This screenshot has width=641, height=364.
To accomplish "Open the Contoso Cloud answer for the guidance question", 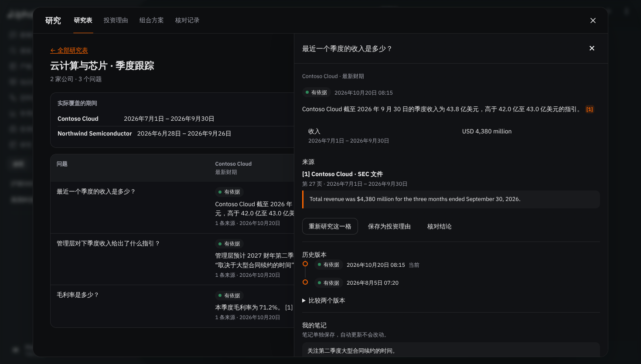I will click(255, 260).
